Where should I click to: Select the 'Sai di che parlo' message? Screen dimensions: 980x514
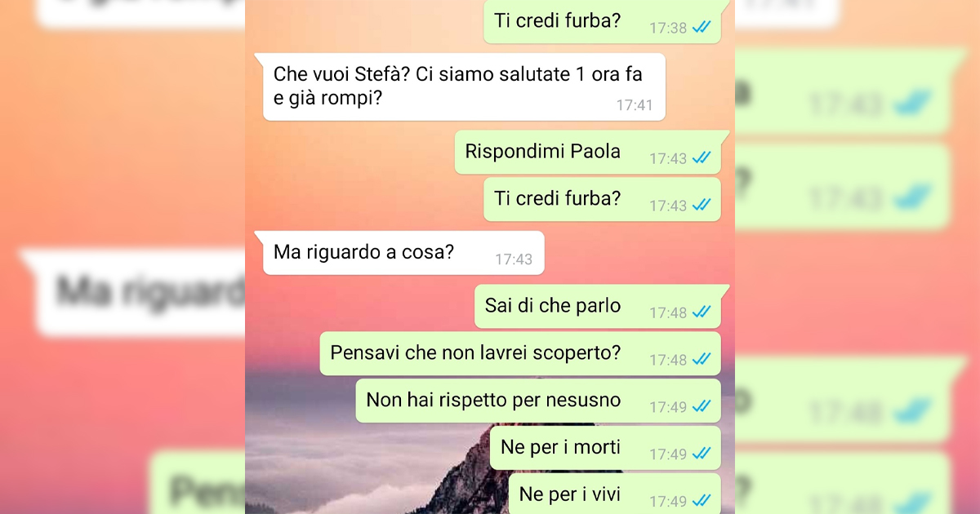pos(598,307)
